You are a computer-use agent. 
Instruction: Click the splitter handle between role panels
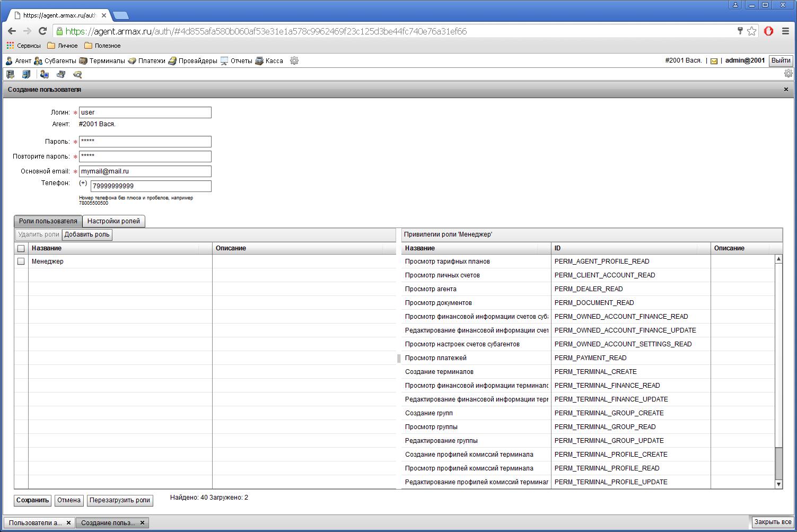click(x=399, y=359)
